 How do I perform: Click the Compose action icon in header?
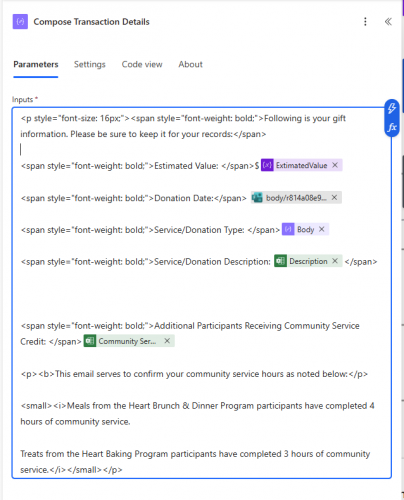(20, 22)
